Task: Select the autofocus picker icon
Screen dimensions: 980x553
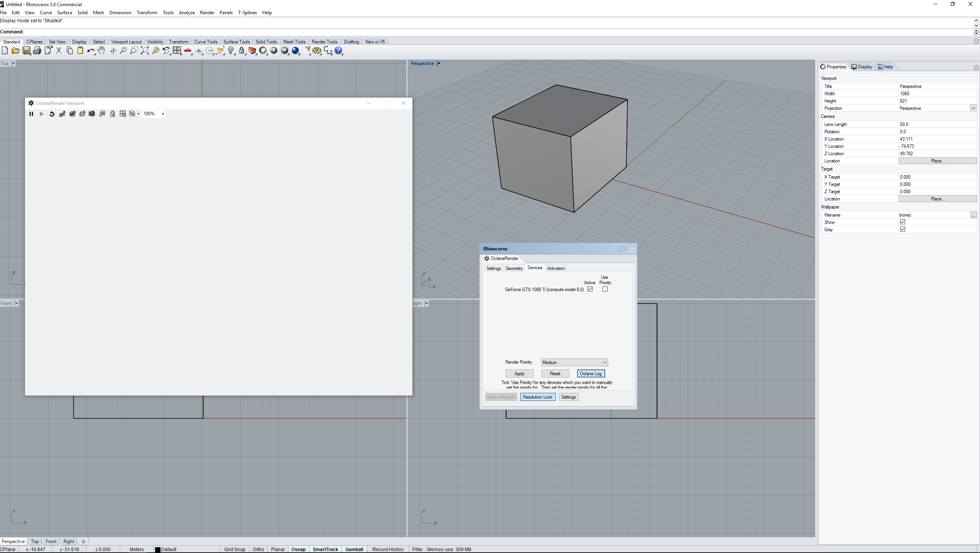Action: point(62,114)
